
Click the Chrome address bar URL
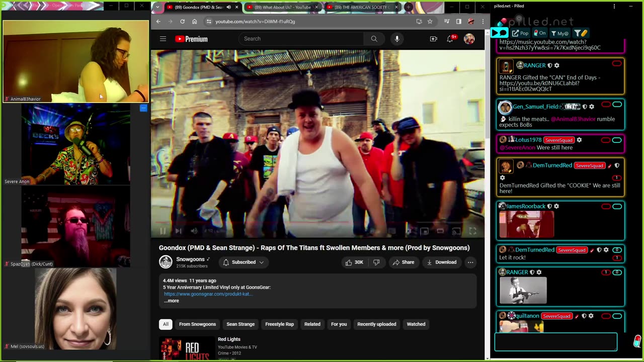(x=255, y=22)
